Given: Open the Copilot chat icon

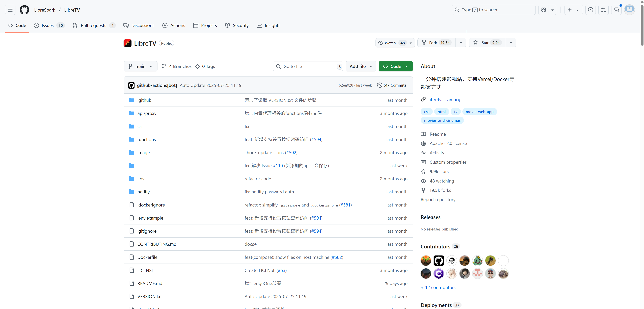Looking at the screenshot, I should point(544,10).
